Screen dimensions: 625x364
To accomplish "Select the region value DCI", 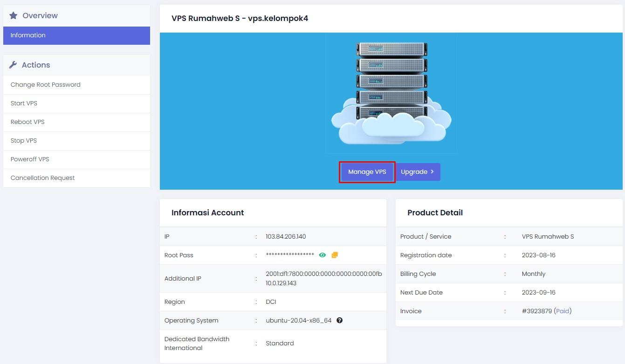I will click(271, 302).
